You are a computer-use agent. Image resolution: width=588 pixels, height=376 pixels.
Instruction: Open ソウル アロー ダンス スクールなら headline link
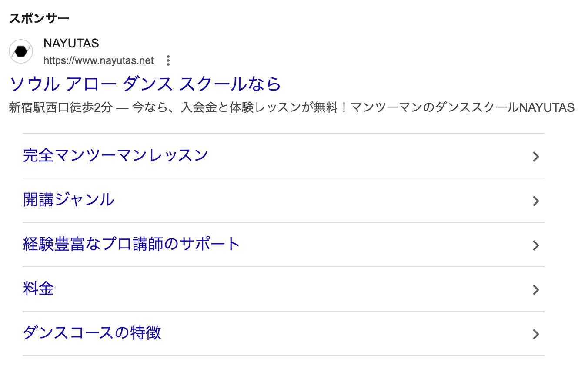pos(145,84)
